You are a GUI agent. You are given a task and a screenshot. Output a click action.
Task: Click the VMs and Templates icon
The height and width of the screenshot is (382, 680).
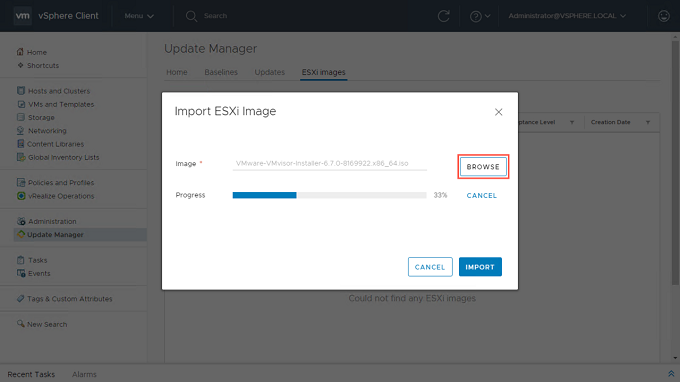point(21,104)
